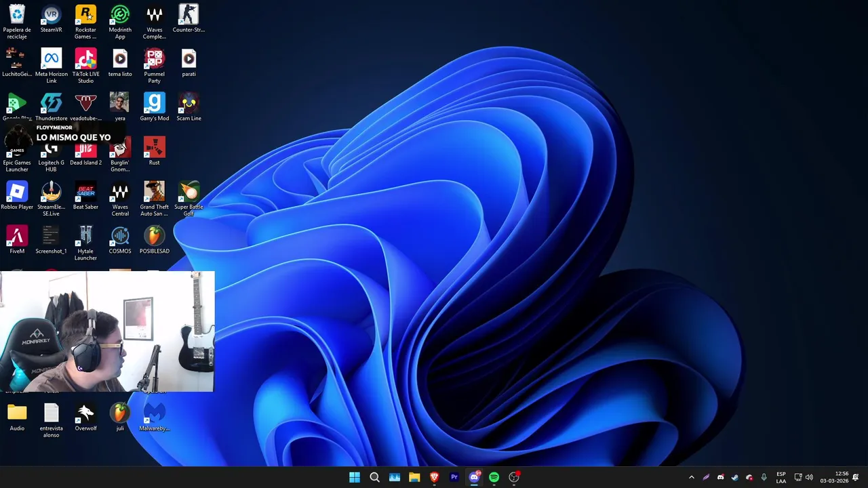Click the Discord icon in system tray
The width and height of the screenshot is (868, 488).
pyautogui.click(x=720, y=477)
